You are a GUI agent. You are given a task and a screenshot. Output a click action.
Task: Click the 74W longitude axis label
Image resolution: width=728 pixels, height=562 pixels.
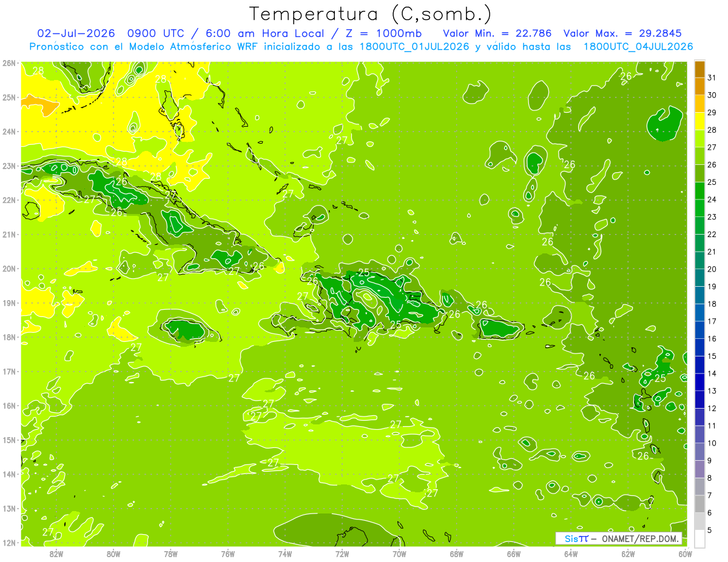[285, 553]
